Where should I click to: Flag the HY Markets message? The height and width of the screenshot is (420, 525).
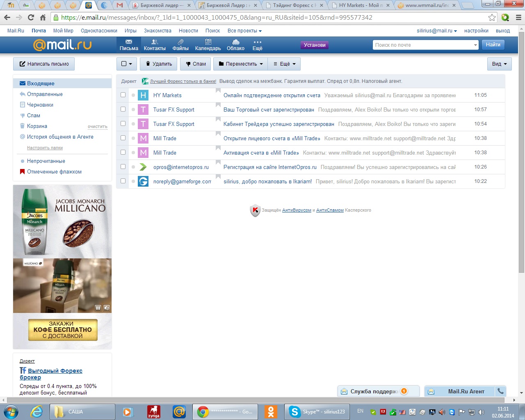[x=218, y=91]
